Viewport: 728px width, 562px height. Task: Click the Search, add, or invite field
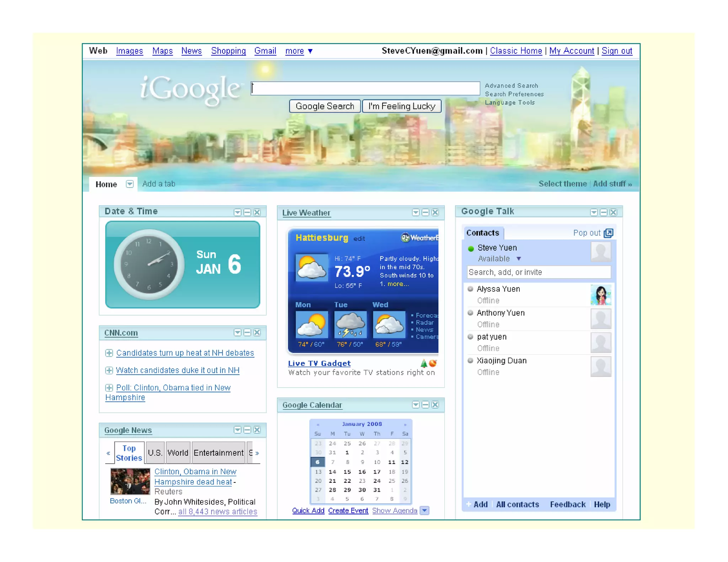pos(539,272)
